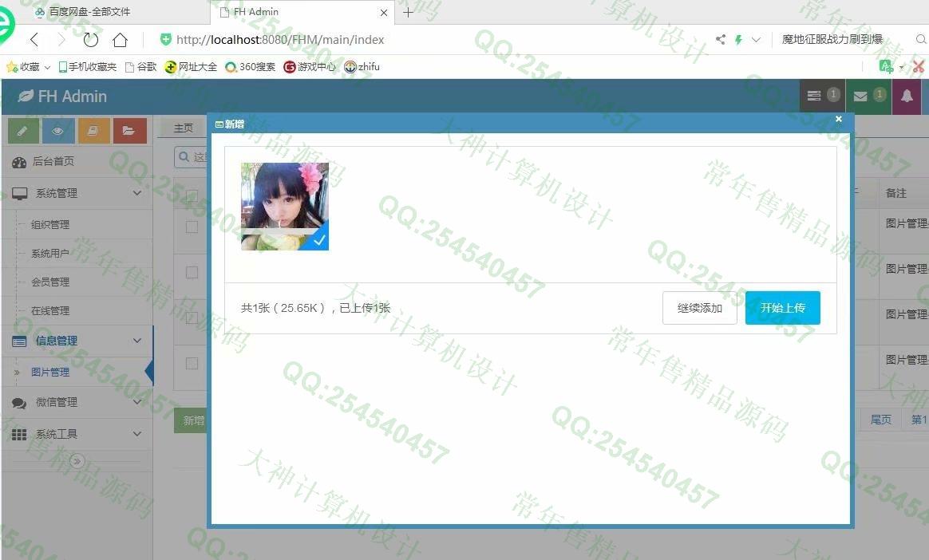Screen dimensions: 929x560
Task: Check second table row checkbox
Action: pyautogui.click(x=192, y=272)
